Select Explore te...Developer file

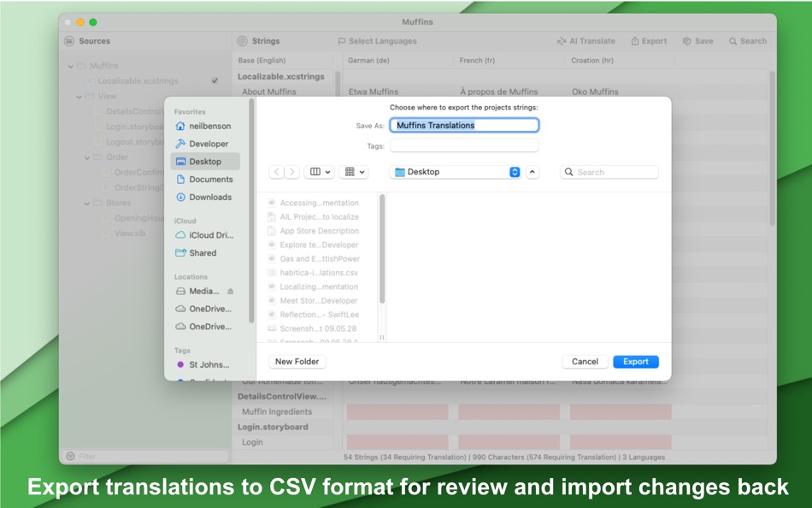point(319,245)
